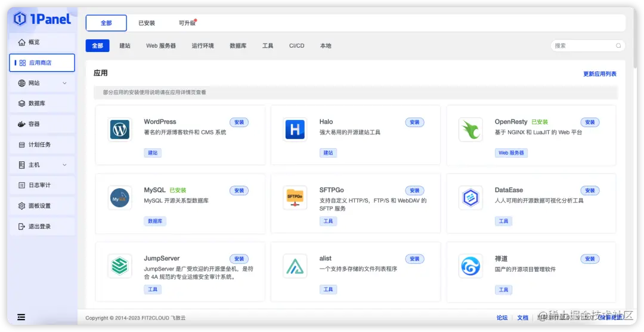Click the 安装 button for DataEase
The width and height of the screenshot is (644, 332).
pos(590,190)
